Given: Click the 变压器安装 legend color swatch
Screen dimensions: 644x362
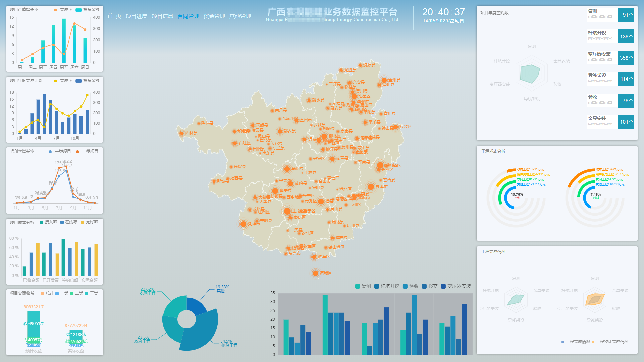Looking at the screenshot, I should pyautogui.click(x=443, y=286).
